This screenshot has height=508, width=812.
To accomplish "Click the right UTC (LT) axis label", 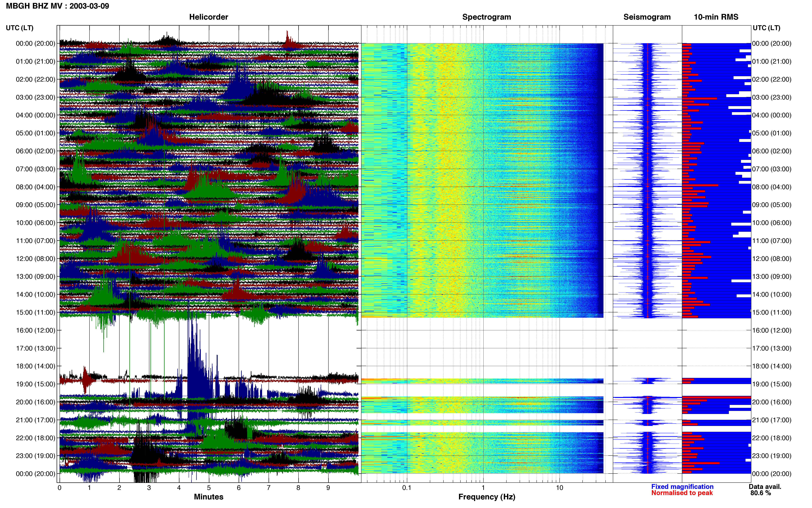I will [766, 28].
